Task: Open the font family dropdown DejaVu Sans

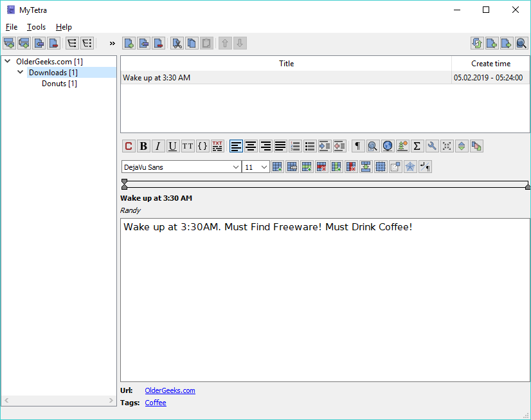Action: [181, 167]
